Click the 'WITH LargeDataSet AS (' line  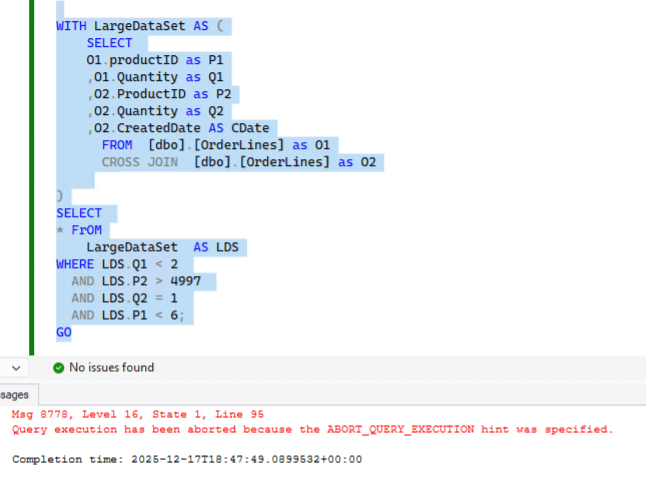click(x=140, y=26)
